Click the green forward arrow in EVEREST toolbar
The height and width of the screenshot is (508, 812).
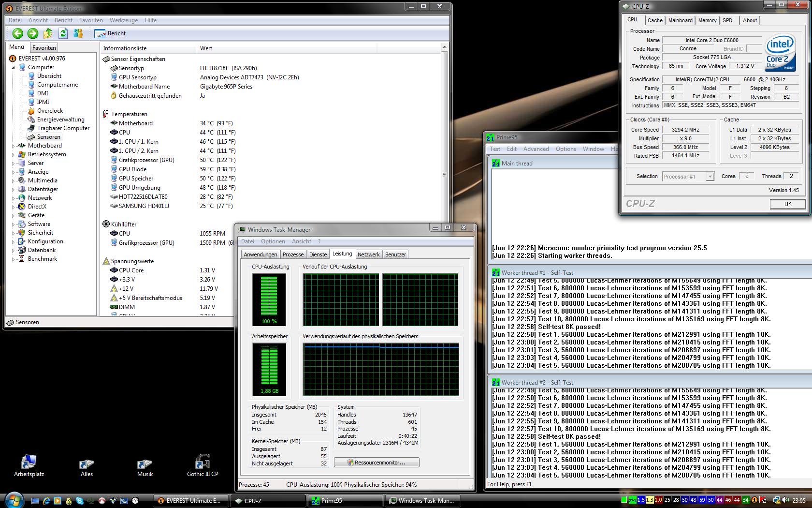click(33, 33)
